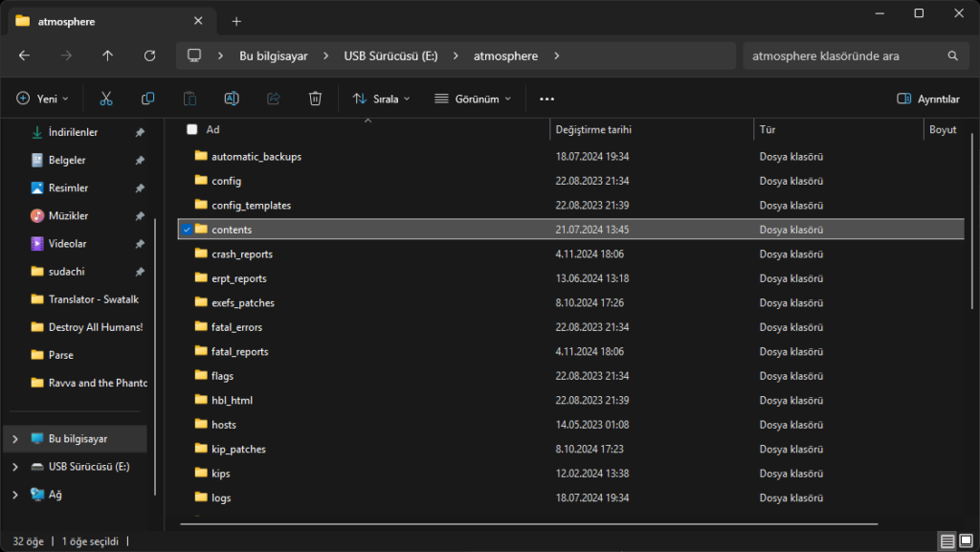
Task: Click the Cut scissors icon in toolbar
Action: (106, 99)
